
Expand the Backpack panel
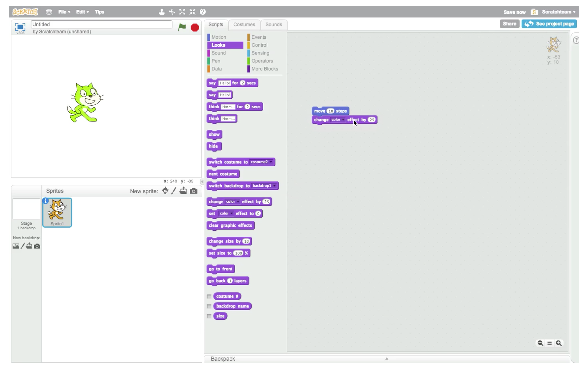387,359
